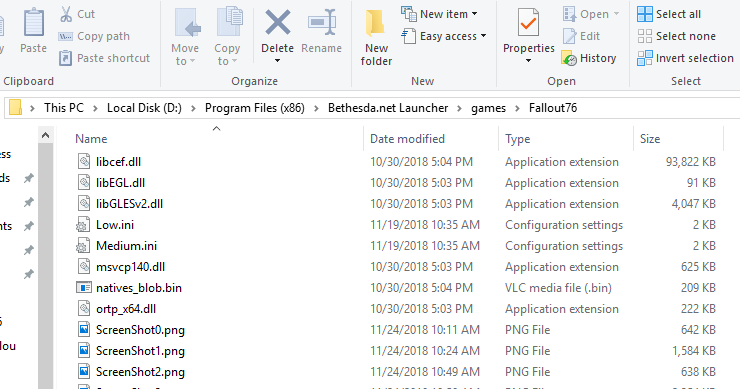The height and width of the screenshot is (389, 740).
Task: Select the ScreenShot2.png file
Action: (140, 372)
